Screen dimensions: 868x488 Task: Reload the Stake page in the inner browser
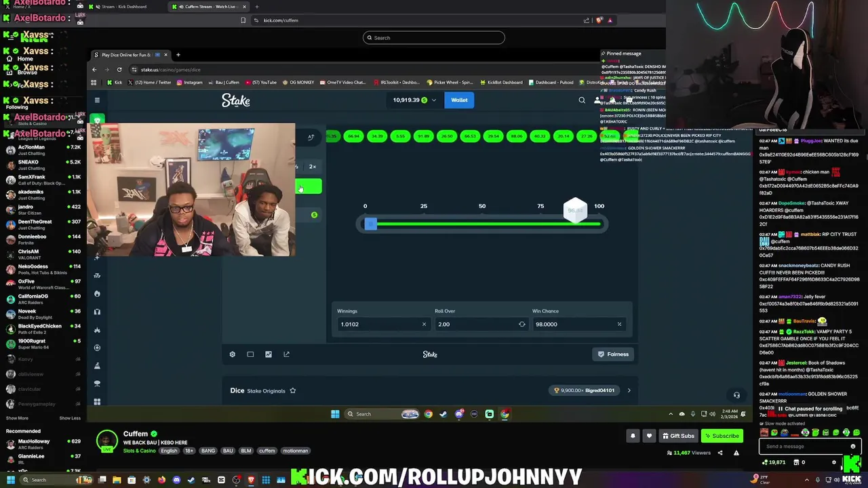[119, 69]
